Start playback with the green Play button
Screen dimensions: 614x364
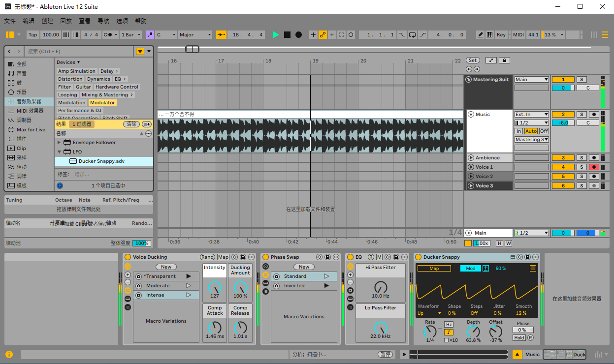tap(276, 35)
